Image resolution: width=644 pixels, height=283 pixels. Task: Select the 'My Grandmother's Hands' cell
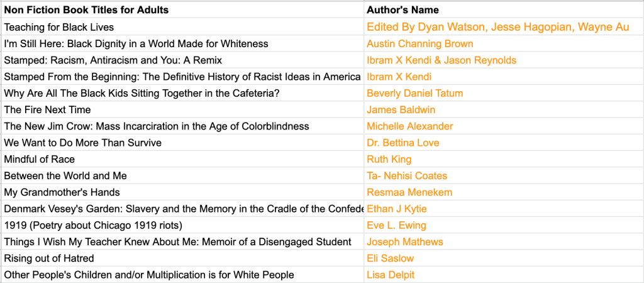click(x=62, y=192)
